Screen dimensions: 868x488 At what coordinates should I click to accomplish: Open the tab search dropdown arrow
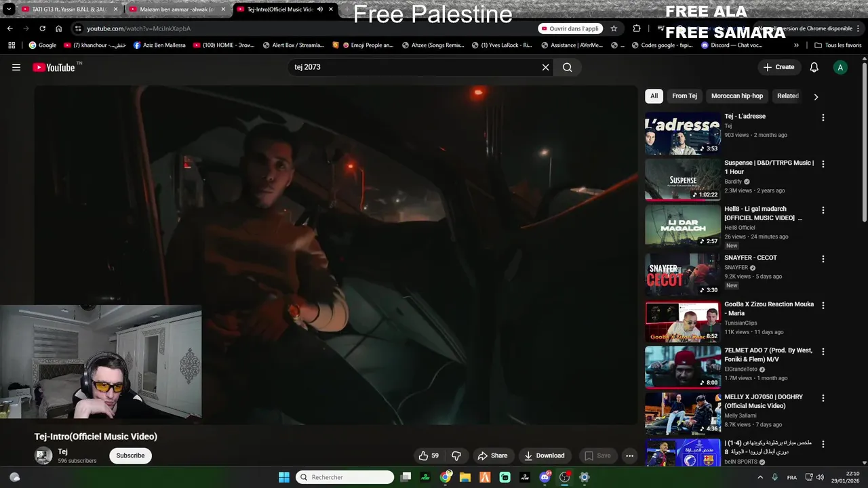[x=9, y=9]
